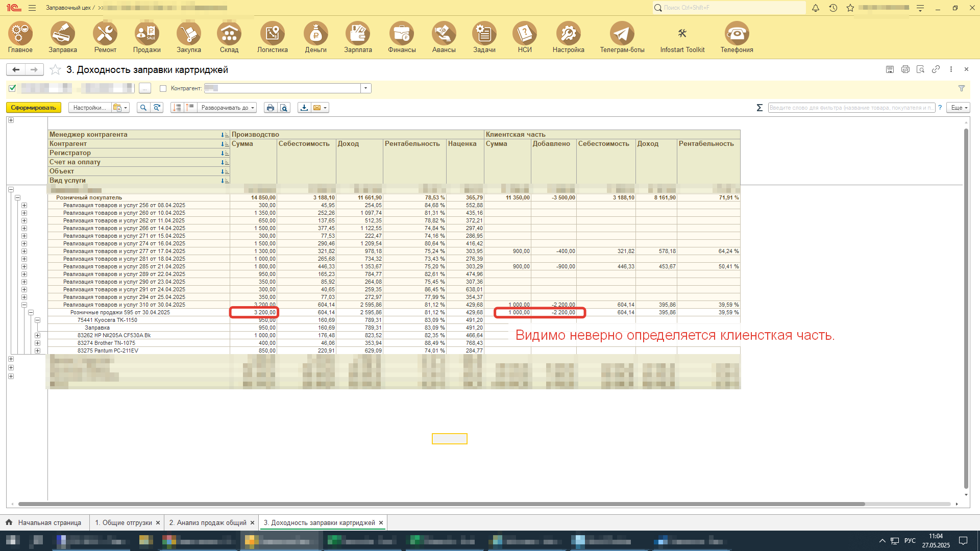
Task: Open the Деньги section
Action: tap(316, 37)
